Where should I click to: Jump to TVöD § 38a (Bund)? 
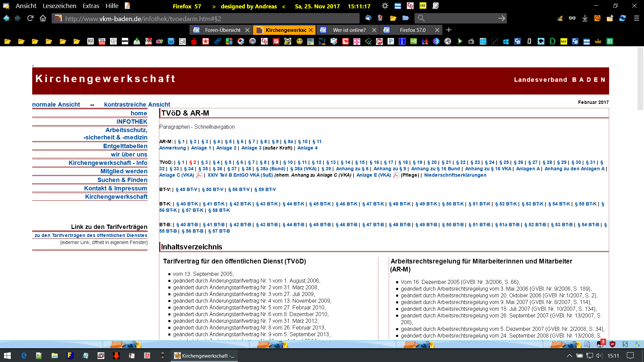271,169
